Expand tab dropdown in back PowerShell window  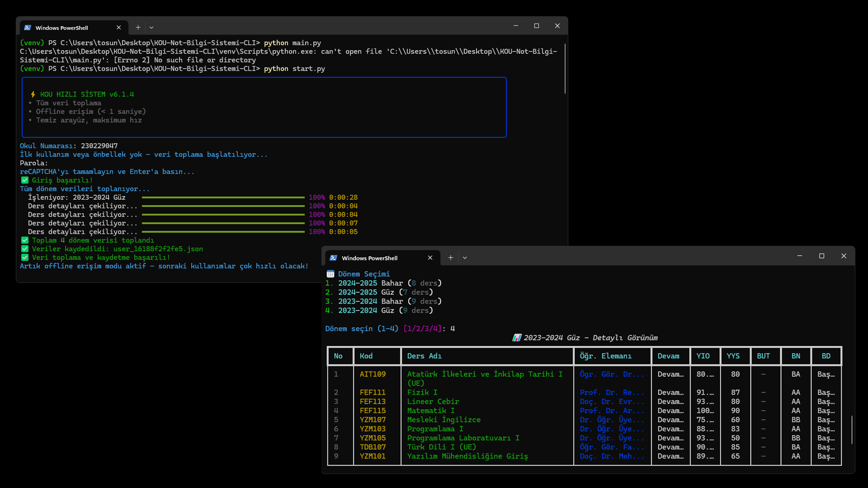tap(151, 28)
